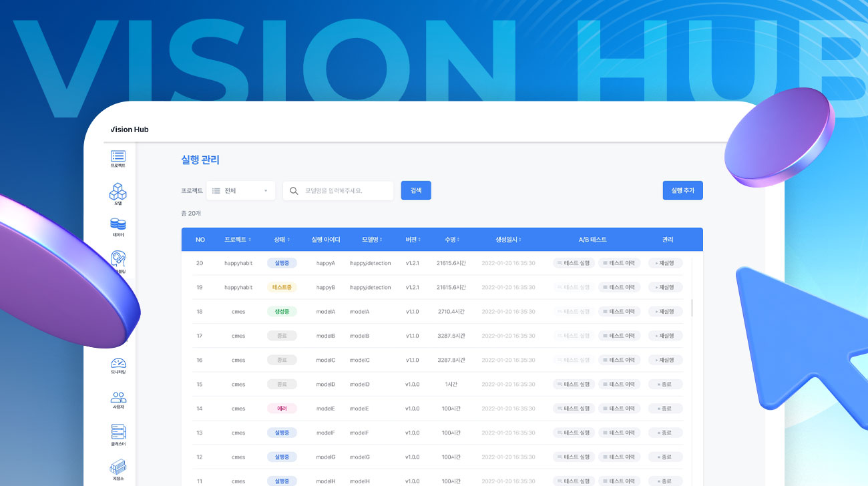The height and width of the screenshot is (486, 868).
Task: Click 테스트 실행 for row 20
Action: click(573, 263)
